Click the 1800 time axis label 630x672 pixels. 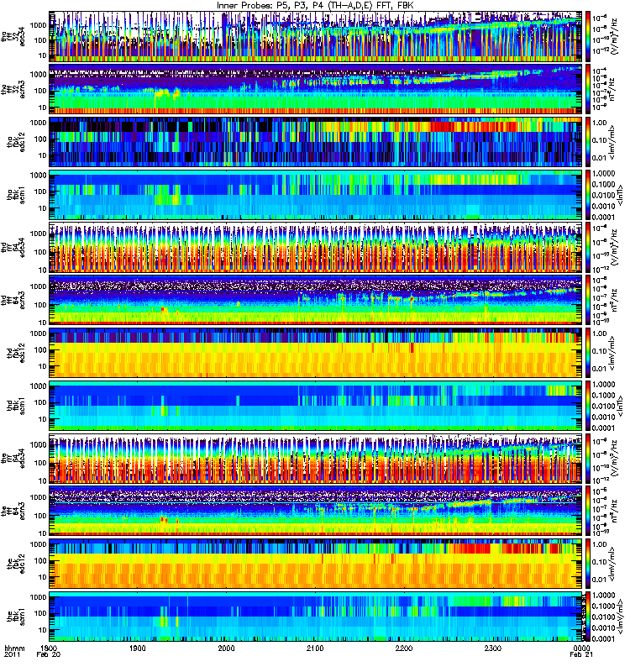pos(49,648)
